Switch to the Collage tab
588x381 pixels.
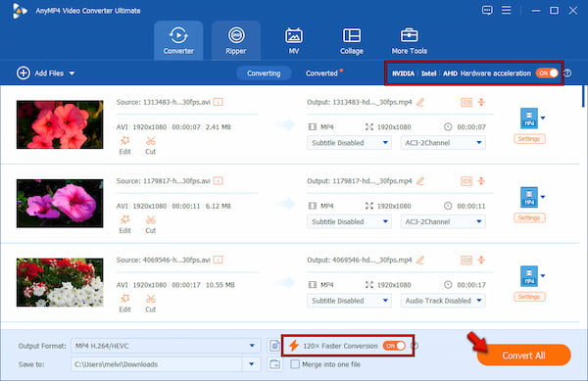click(352, 41)
